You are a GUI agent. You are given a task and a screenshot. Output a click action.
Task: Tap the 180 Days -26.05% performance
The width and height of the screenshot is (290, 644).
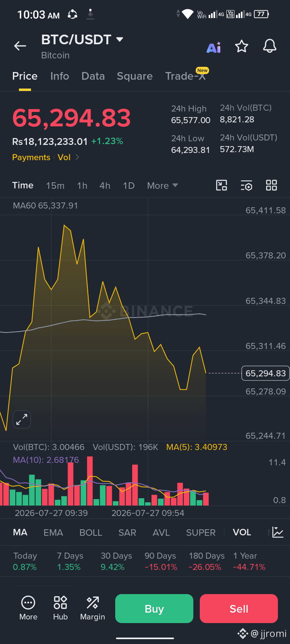click(x=207, y=561)
